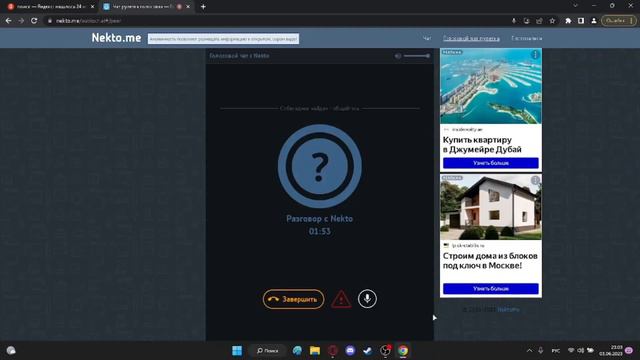Click the speaker volume icon in chat header
Screen dimensions: 640x360
pos(398,56)
